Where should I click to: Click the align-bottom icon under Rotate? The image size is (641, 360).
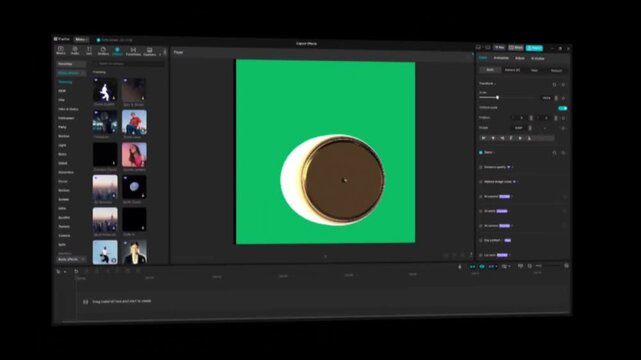(529, 138)
